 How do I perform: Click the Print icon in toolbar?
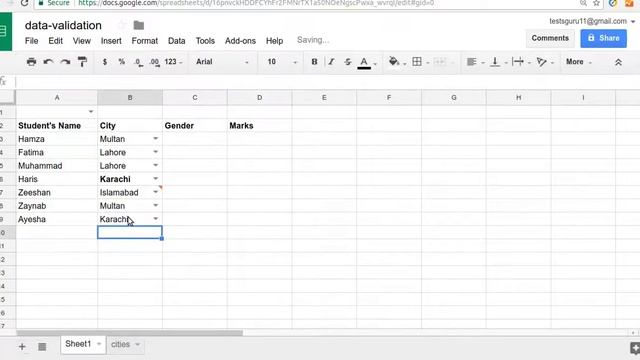[31, 62]
